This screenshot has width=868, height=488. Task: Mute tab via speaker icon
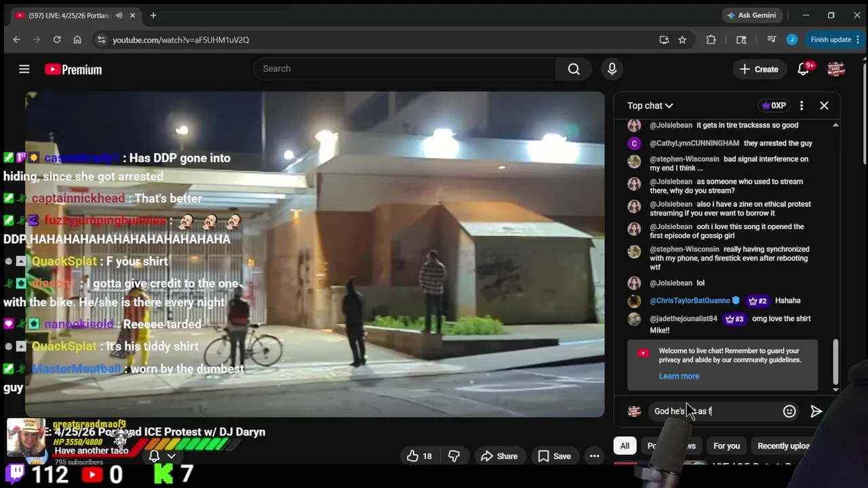tap(119, 15)
